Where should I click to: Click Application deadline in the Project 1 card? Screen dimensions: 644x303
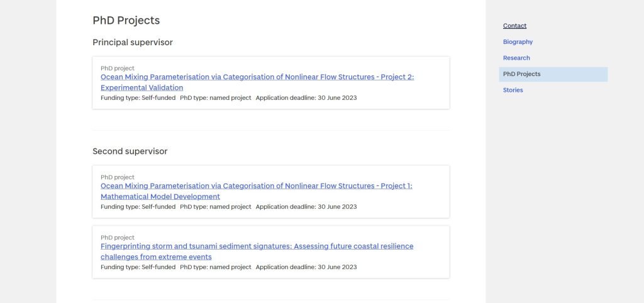pyautogui.click(x=306, y=207)
